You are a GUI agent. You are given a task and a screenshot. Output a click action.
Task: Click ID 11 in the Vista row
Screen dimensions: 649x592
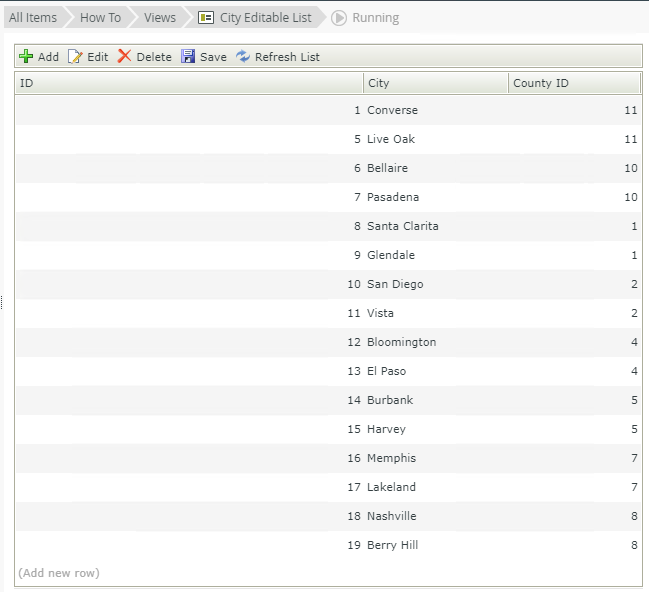pos(354,313)
